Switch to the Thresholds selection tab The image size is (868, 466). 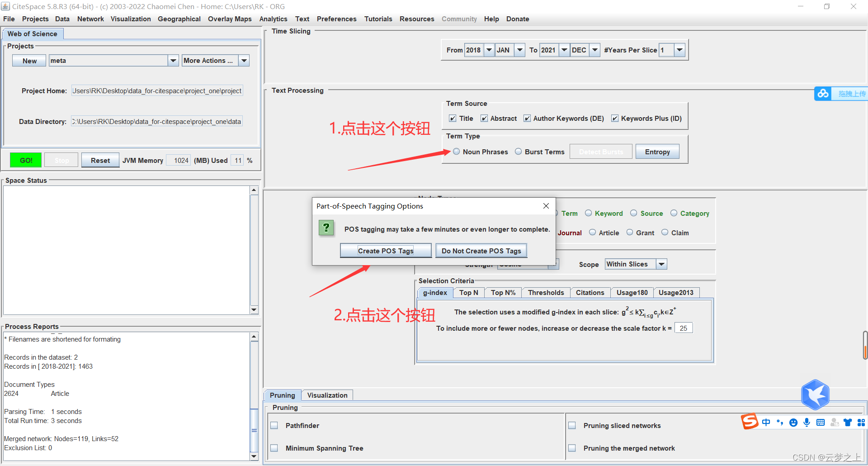pos(546,293)
